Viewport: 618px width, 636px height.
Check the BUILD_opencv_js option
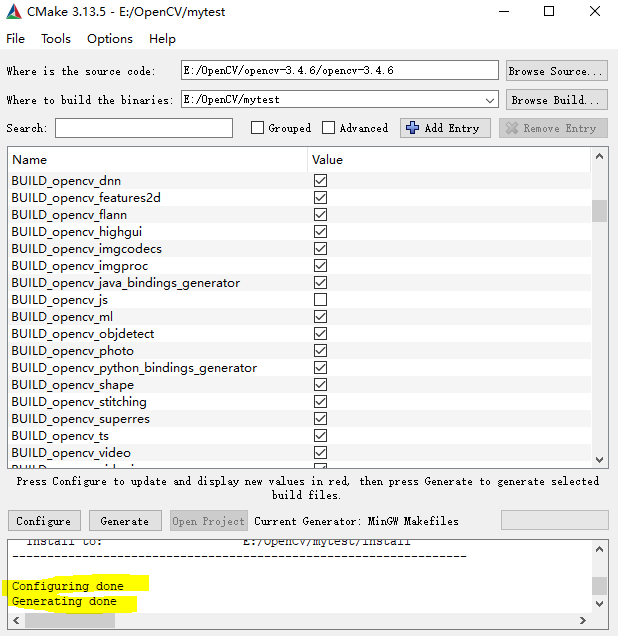pyautogui.click(x=320, y=300)
